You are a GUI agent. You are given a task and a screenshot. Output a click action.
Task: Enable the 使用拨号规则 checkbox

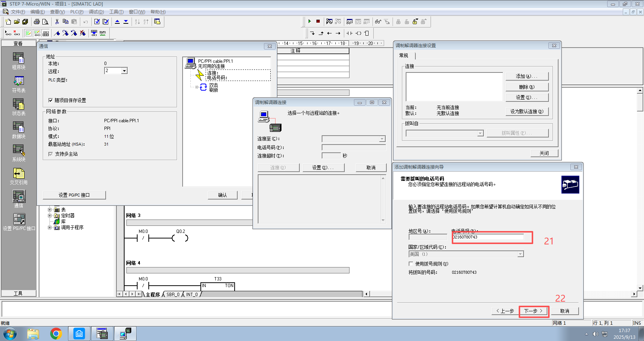(x=411, y=264)
